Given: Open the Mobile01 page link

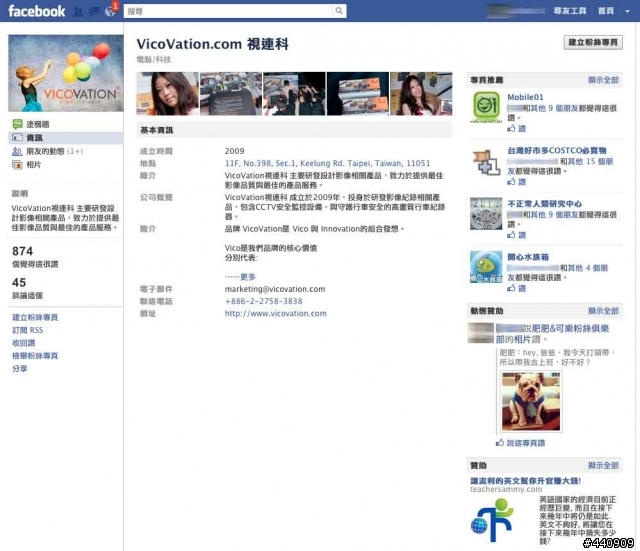Looking at the screenshot, I should point(525,97).
